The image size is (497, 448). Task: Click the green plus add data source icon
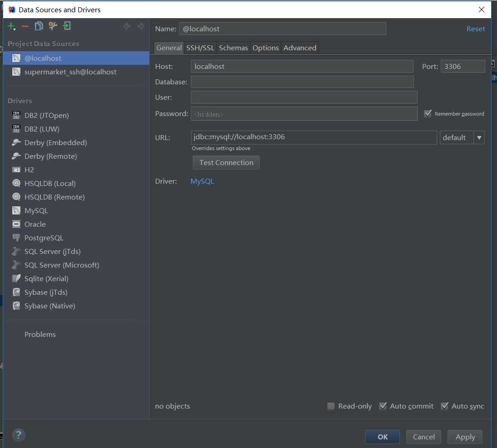[11, 26]
